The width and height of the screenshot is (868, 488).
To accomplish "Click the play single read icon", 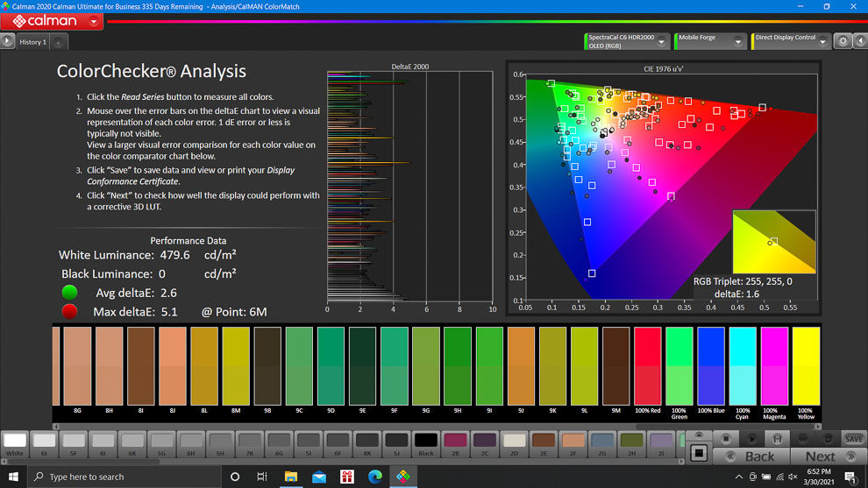I will pyautogui.click(x=751, y=439).
